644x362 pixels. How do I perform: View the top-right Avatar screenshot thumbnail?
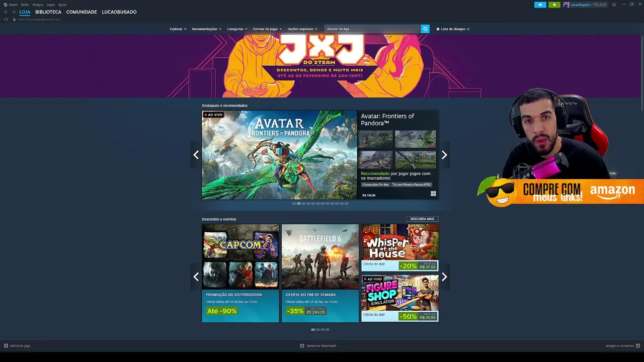415,139
